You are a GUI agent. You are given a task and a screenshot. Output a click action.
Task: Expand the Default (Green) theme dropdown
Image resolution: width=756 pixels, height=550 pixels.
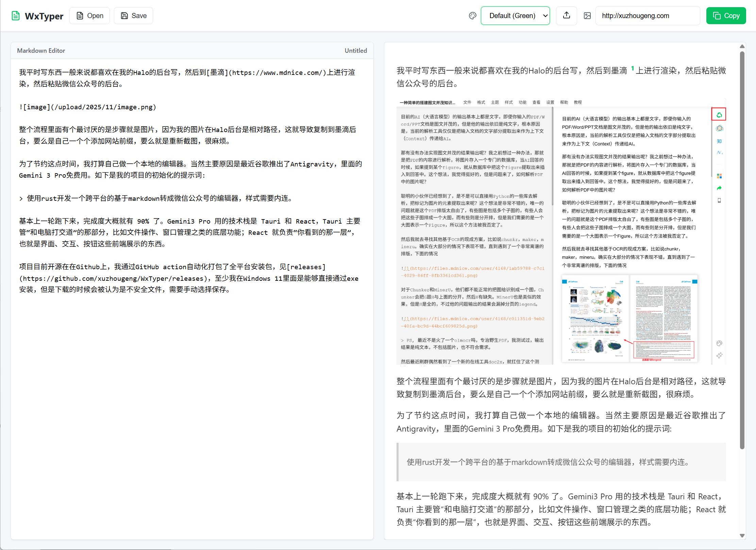point(515,16)
